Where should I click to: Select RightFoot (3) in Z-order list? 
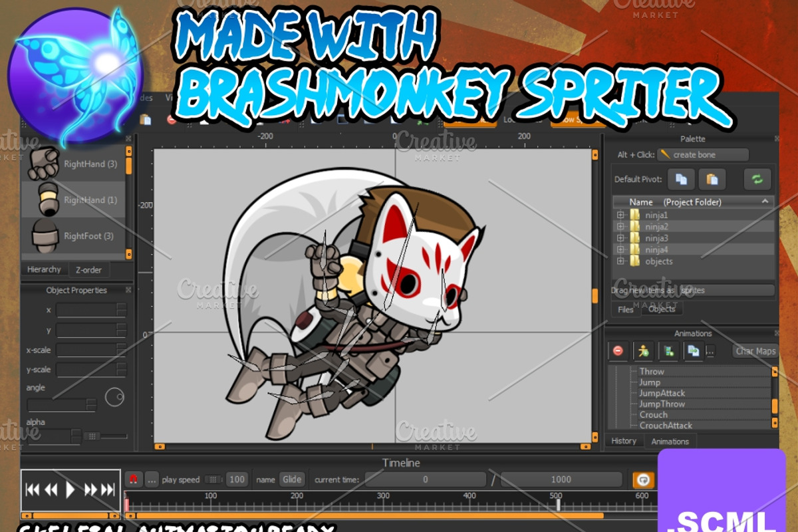pos(73,235)
